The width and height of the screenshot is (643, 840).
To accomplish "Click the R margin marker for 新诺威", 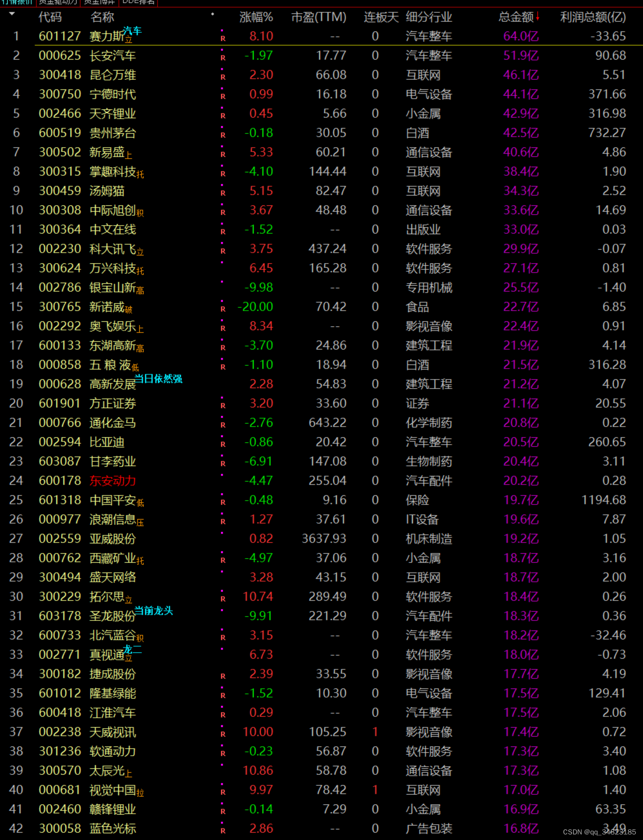I will pyautogui.click(x=223, y=309).
